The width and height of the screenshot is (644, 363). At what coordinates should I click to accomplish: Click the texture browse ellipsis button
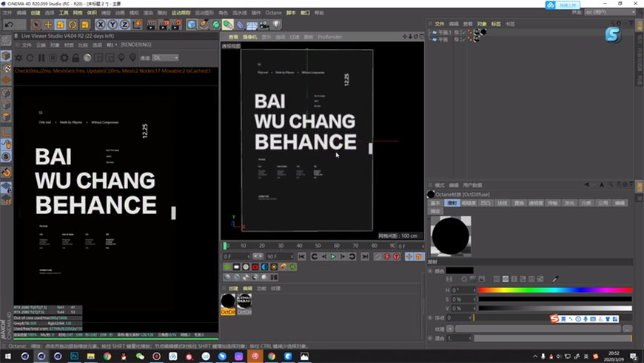coord(627,329)
